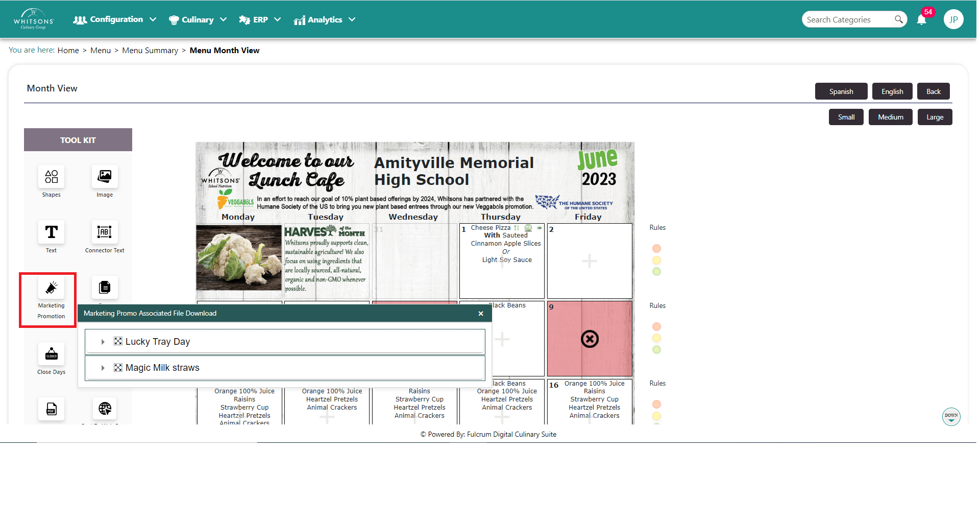
Task: Select the Shapes tool in Tool Kit
Action: pyautogui.click(x=51, y=177)
